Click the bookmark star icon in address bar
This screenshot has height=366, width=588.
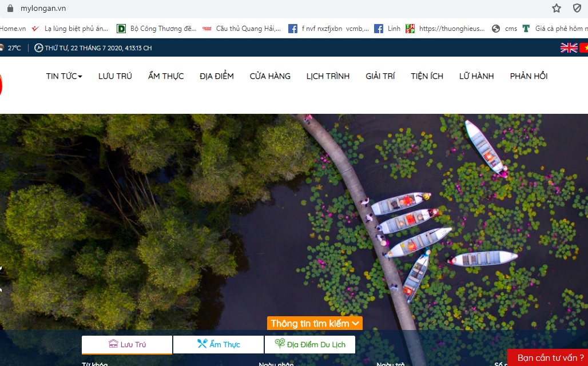click(556, 8)
